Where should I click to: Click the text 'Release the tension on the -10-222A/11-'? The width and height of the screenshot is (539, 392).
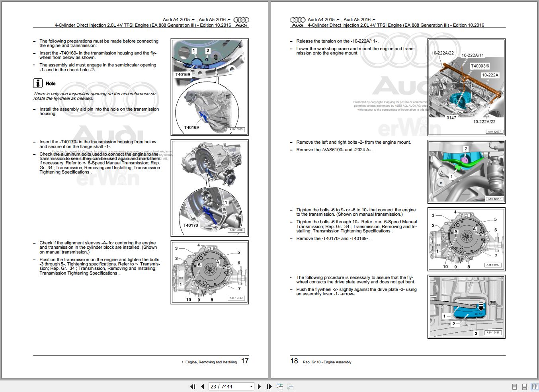tap(337, 41)
